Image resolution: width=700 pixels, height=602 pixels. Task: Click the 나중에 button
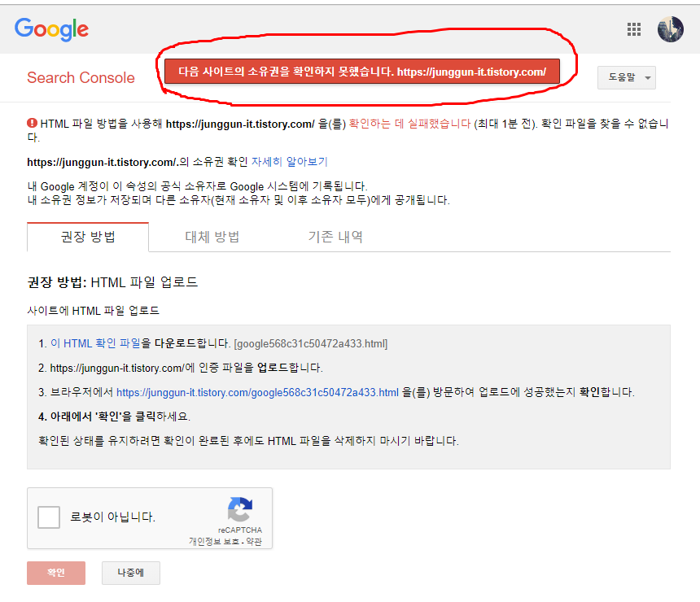coord(131,573)
